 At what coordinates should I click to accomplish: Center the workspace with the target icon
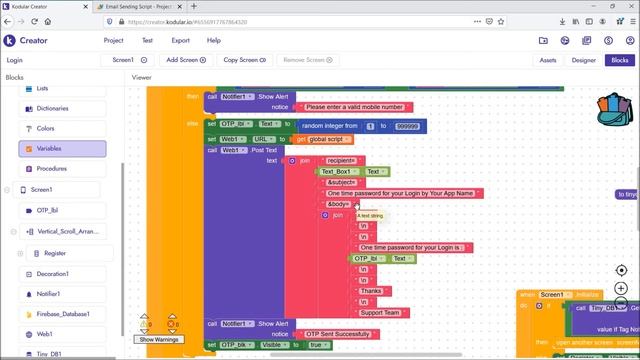click(x=621, y=270)
